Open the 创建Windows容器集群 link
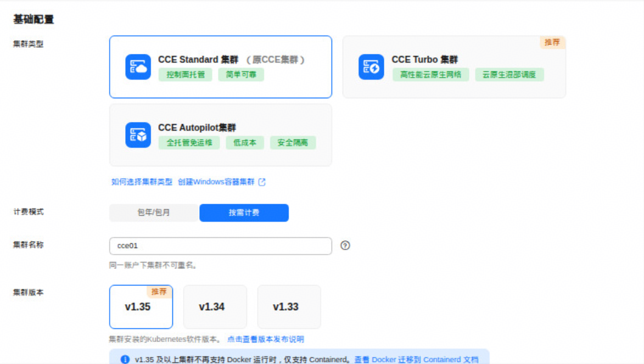 pos(216,182)
